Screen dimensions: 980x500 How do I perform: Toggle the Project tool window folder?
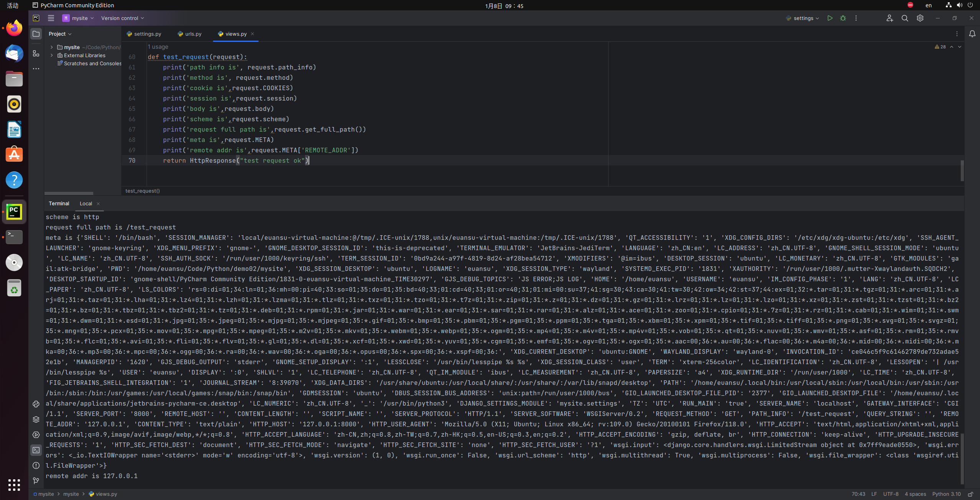(x=36, y=34)
